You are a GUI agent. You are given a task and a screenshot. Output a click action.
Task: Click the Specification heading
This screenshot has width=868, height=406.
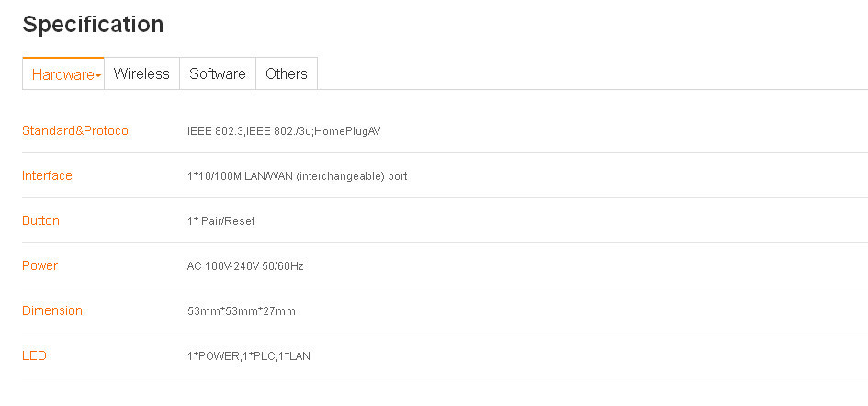pyautogui.click(x=93, y=25)
